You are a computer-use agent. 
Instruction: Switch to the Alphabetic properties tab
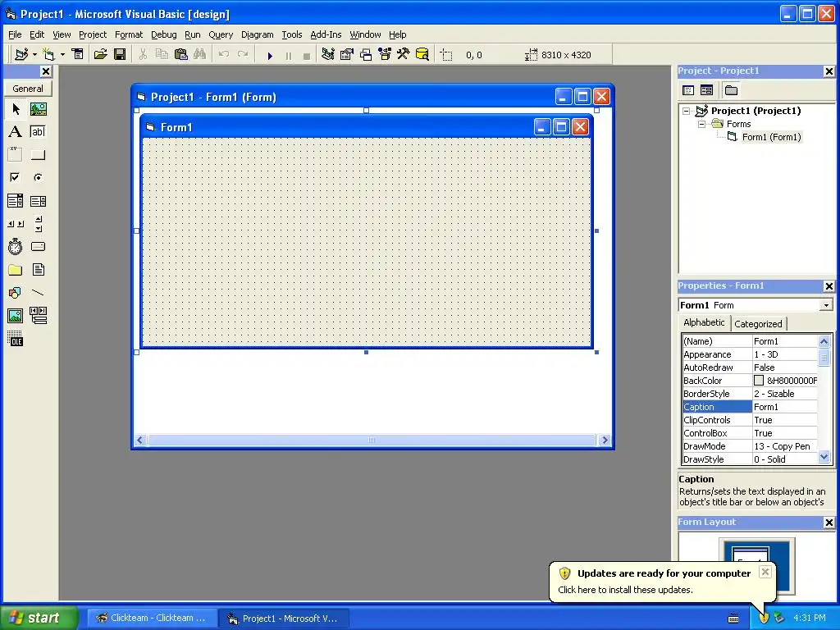(x=704, y=322)
